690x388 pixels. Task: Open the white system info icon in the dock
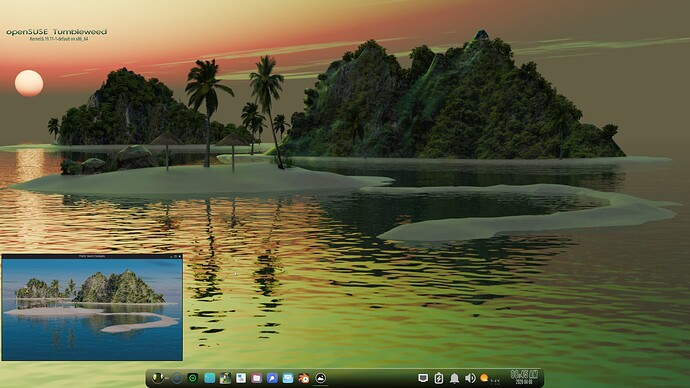(241, 378)
